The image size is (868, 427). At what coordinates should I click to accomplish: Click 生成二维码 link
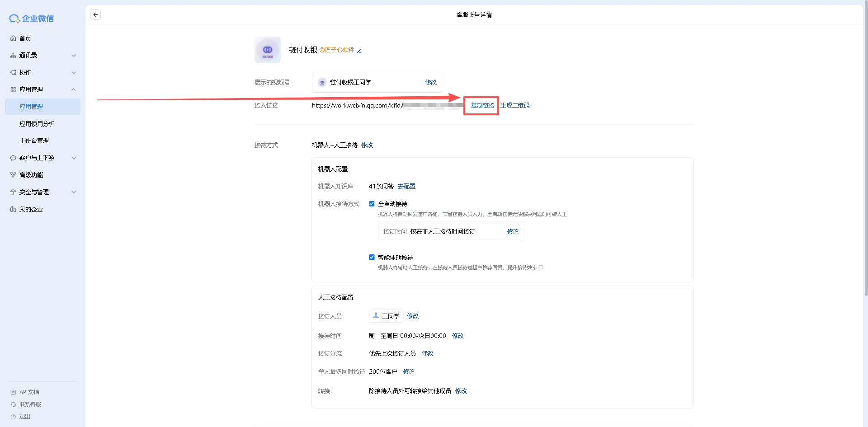[515, 105]
